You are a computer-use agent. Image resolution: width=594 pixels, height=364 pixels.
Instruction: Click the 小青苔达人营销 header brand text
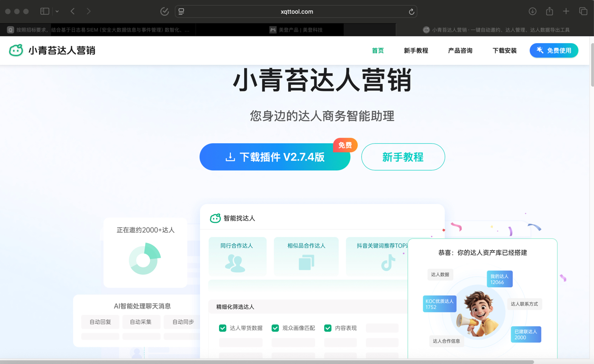click(62, 50)
